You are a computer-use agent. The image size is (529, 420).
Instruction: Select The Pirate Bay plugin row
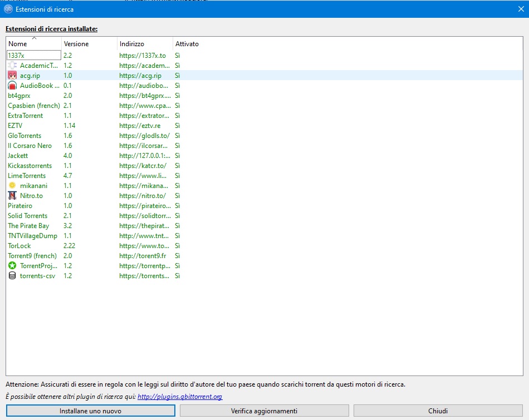(x=264, y=226)
